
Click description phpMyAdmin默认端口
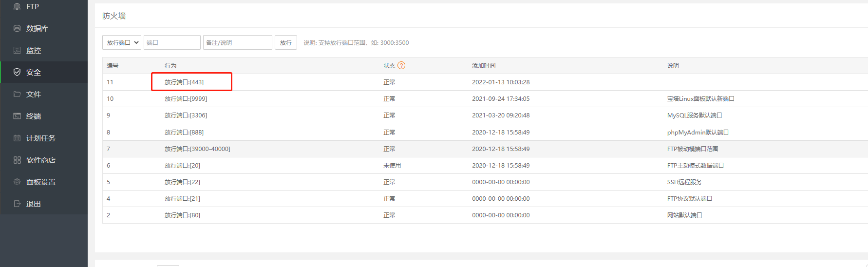click(698, 132)
